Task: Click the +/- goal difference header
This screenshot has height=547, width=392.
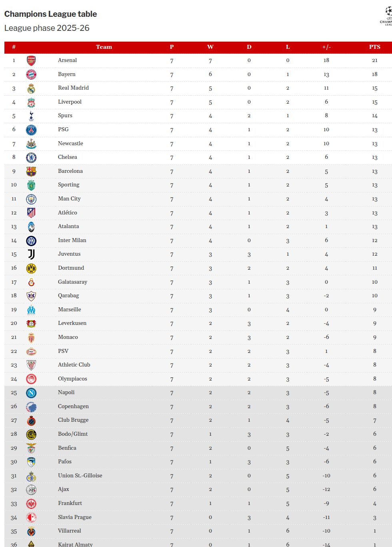Action: (326, 47)
